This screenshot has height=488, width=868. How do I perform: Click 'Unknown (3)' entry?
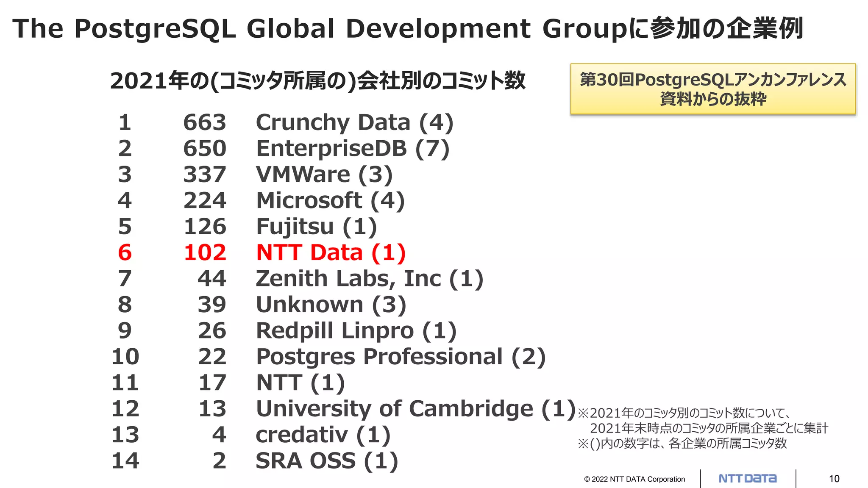pyautogui.click(x=331, y=305)
